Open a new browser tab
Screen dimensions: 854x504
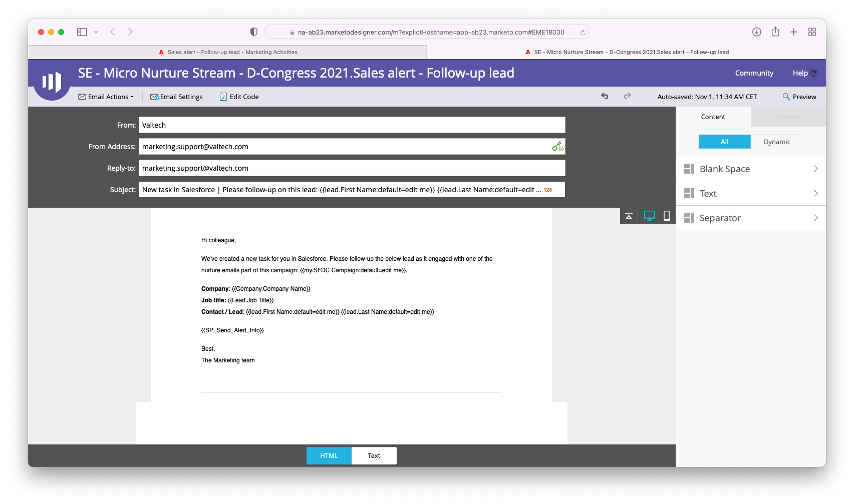click(794, 32)
